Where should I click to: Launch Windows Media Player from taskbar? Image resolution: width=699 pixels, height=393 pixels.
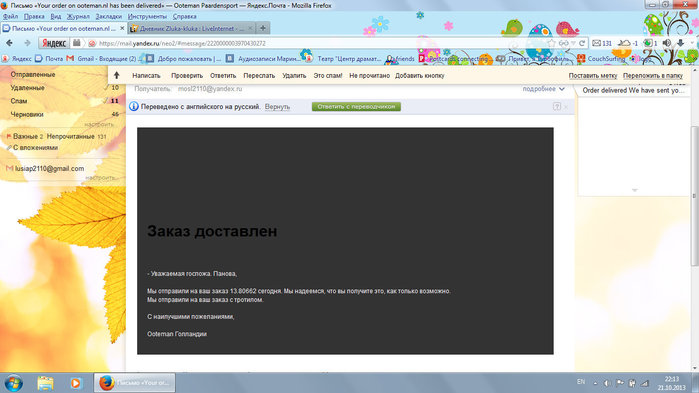tap(76, 383)
